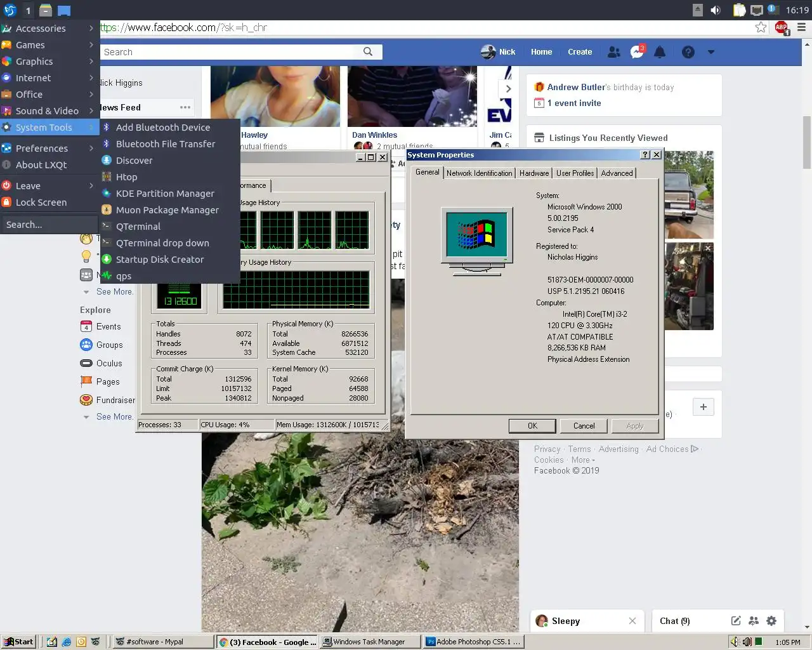
Task: Expand the Preferences menu category
Action: pos(49,149)
